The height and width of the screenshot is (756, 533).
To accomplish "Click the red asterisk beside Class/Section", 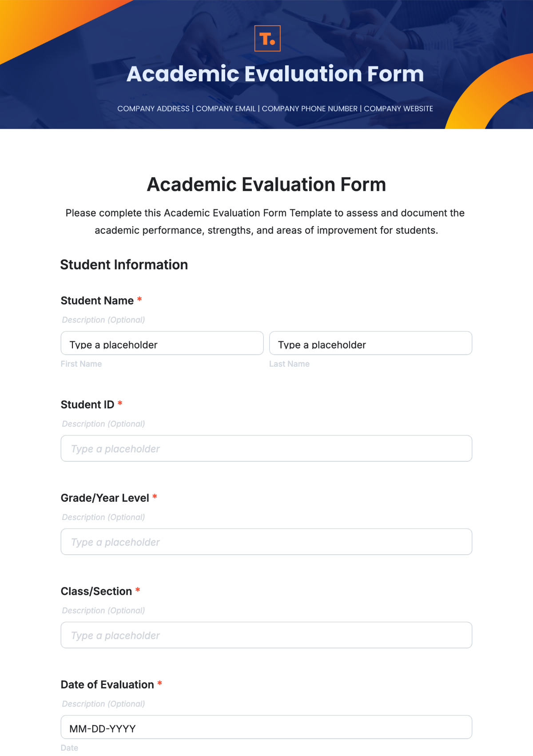I will [x=137, y=591].
